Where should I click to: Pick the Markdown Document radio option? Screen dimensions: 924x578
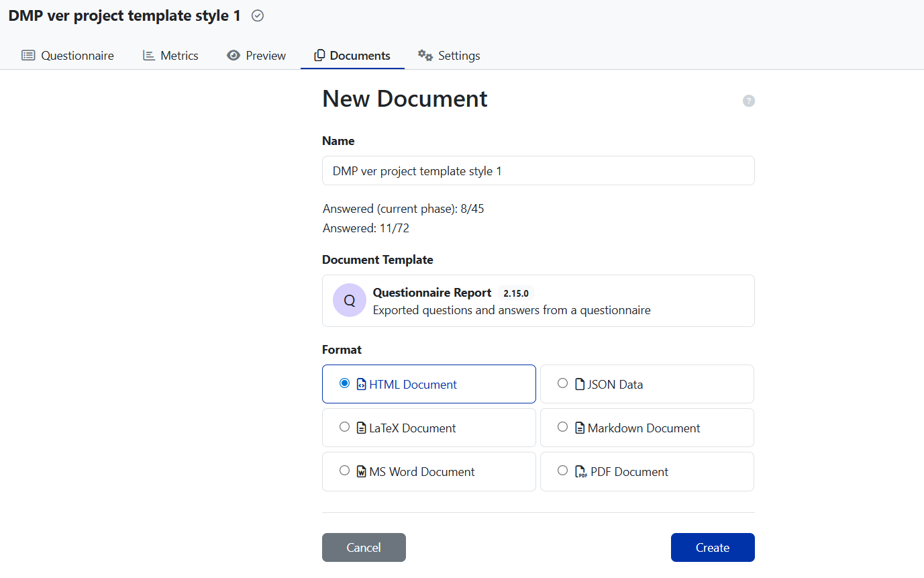pyautogui.click(x=562, y=427)
